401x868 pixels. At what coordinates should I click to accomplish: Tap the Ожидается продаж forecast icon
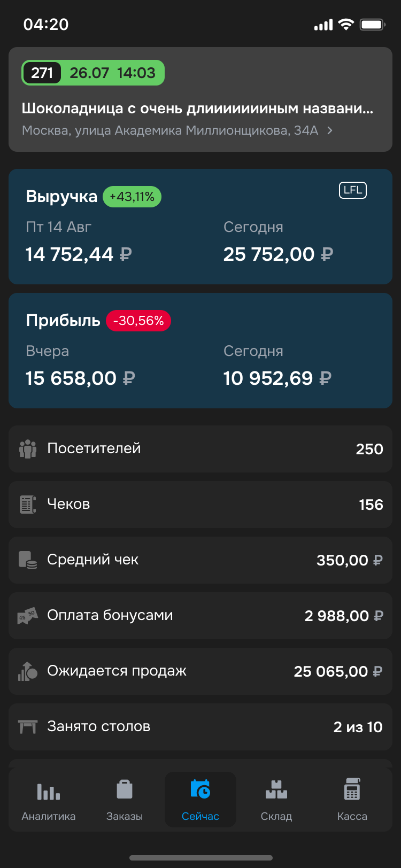28,671
